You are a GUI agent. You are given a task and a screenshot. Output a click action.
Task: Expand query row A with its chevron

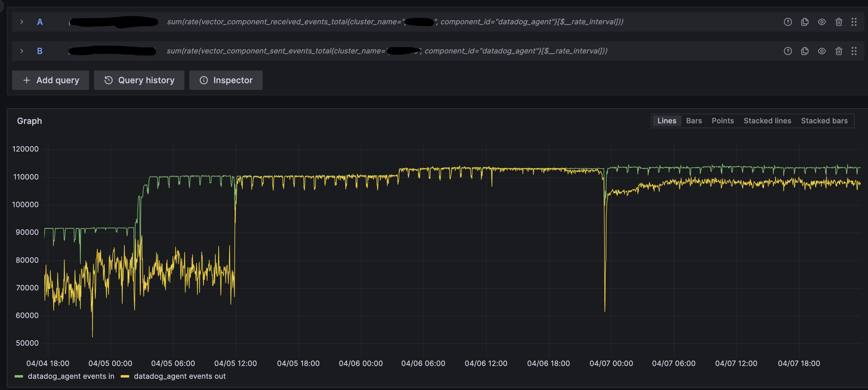(x=22, y=22)
